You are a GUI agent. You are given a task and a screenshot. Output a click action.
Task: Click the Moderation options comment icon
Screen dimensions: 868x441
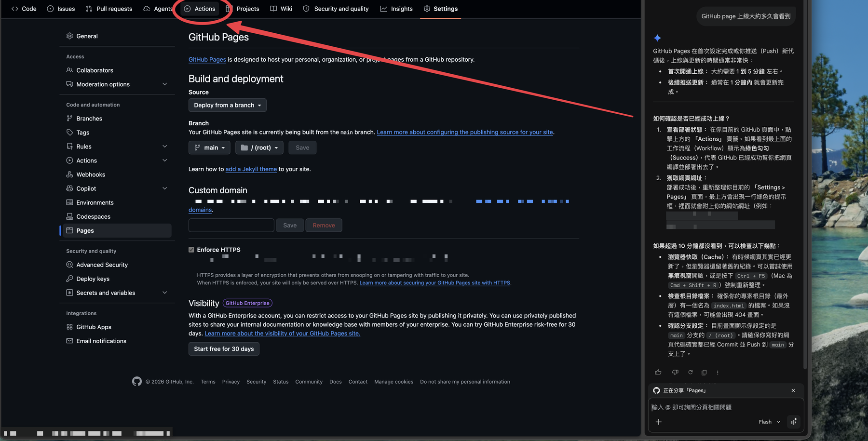(x=69, y=84)
